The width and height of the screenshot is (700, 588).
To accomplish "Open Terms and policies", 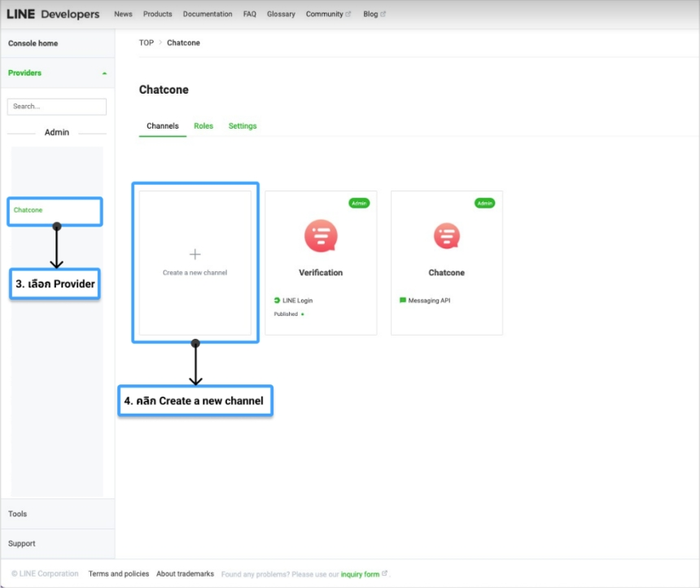I will tap(119, 573).
